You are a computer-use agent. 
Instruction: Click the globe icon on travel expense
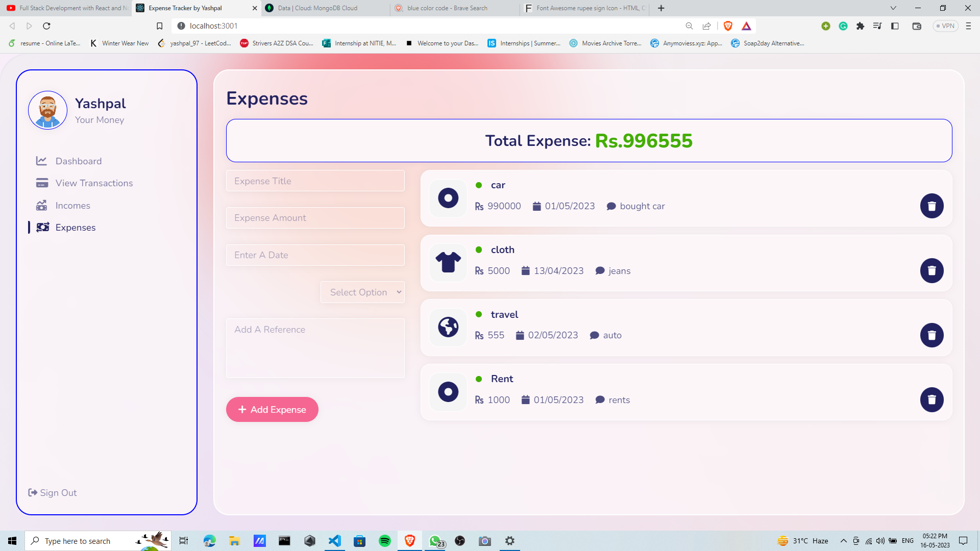[448, 328]
